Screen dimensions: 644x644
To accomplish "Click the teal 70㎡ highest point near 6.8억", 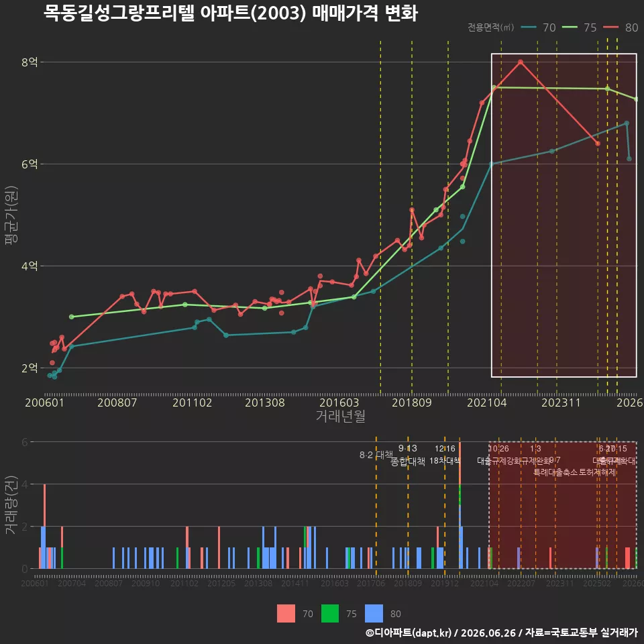I will (x=627, y=123).
